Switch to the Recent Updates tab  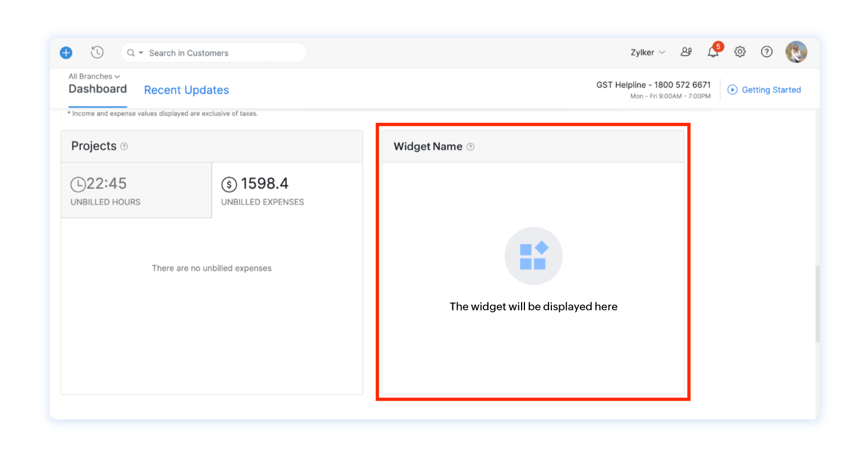(186, 90)
